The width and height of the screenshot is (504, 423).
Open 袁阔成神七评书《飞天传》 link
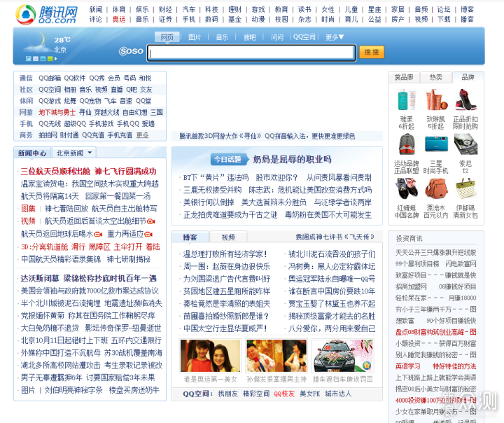click(x=335, y=237)
